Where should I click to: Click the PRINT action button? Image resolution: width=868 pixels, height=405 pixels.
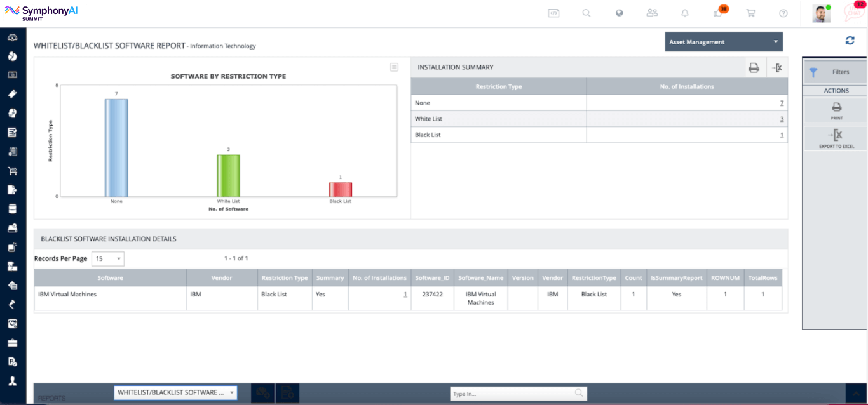(x=836, y=110)
